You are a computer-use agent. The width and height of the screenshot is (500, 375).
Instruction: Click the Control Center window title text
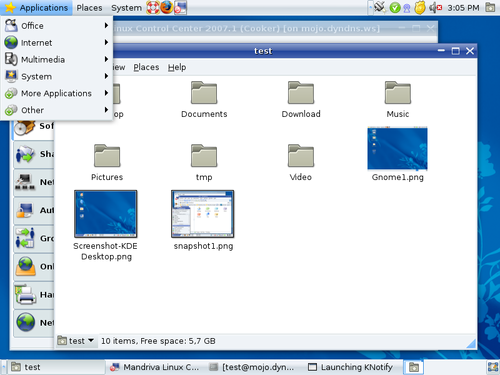tap(247, 28)
